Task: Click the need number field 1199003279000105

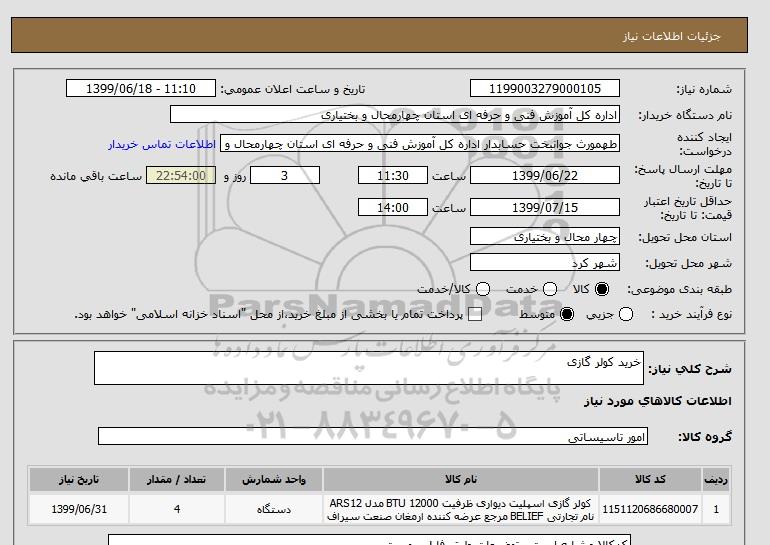Action: point(545,88)
